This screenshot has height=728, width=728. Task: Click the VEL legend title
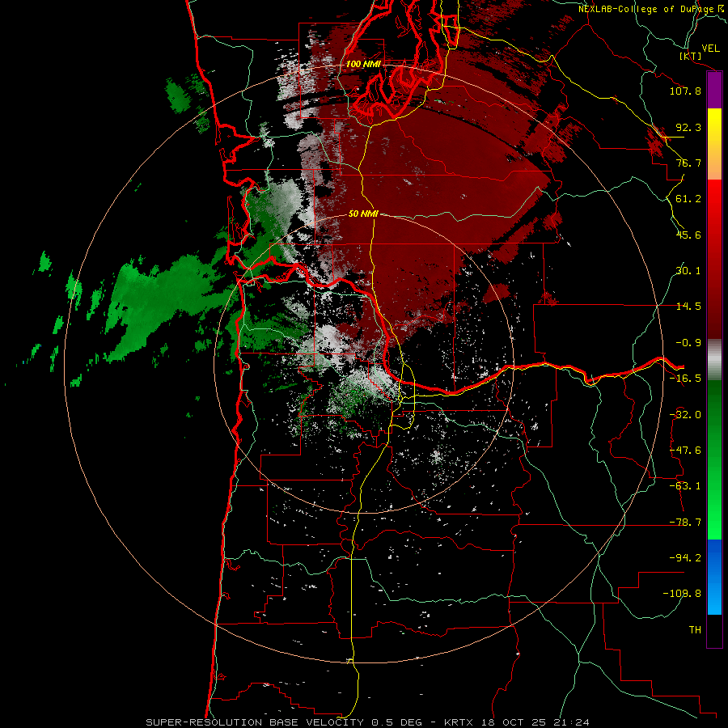pyautogui.click(x=710, y=49)
